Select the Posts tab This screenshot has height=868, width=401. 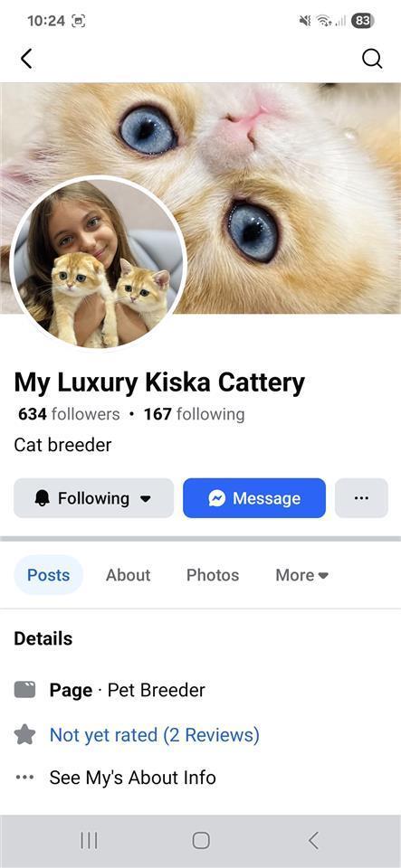49,575
